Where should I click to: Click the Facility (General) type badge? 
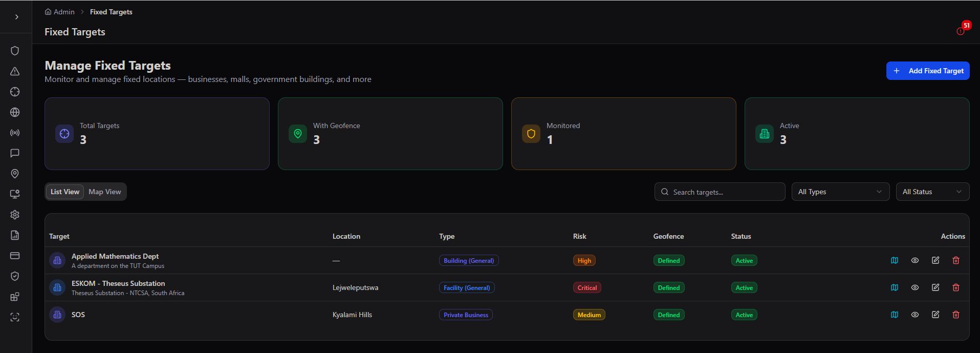pyautogui.click(x=467, y=287)
